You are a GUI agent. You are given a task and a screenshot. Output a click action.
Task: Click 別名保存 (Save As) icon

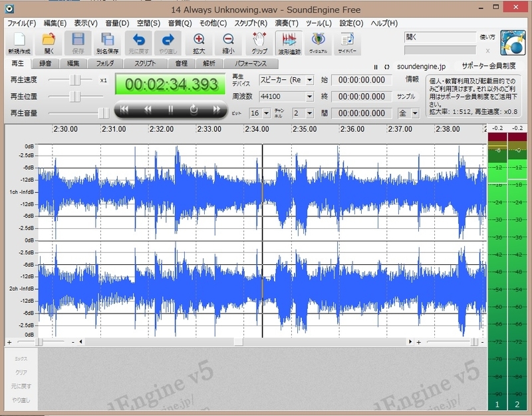pos(107,43)
